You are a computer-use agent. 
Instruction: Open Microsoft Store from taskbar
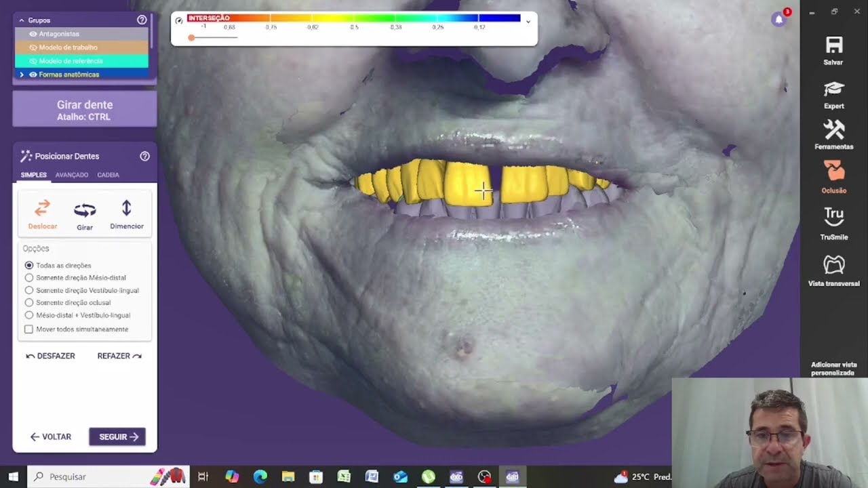coord(316,476)
